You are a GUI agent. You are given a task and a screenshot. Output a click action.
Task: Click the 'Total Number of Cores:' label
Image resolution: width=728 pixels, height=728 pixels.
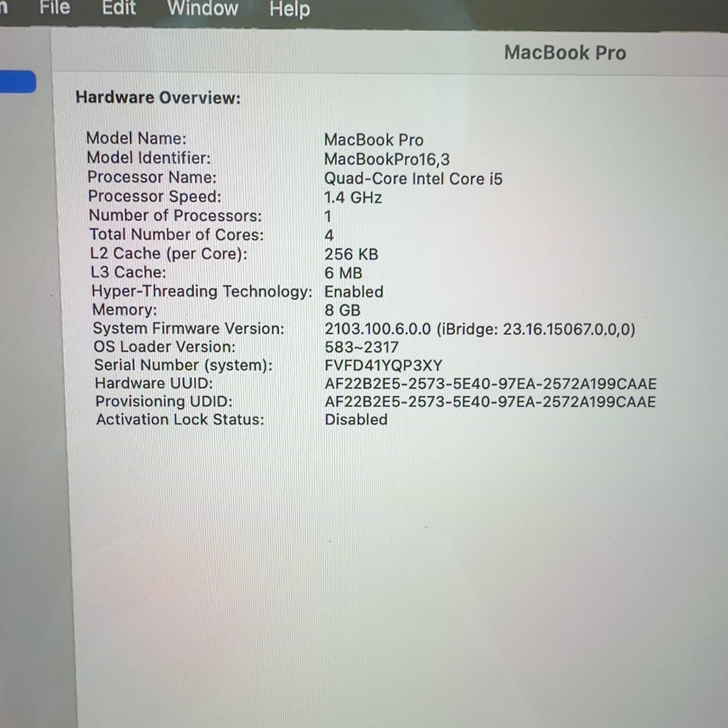177,234
